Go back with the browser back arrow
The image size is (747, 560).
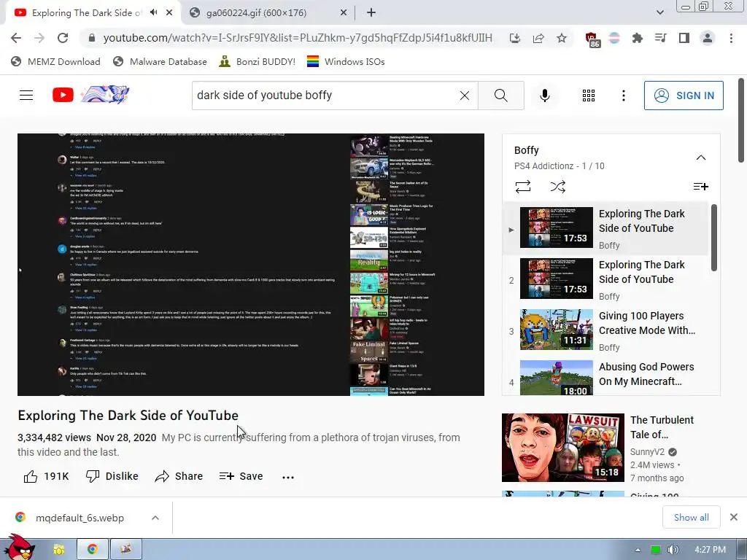(x=16, y=38)
